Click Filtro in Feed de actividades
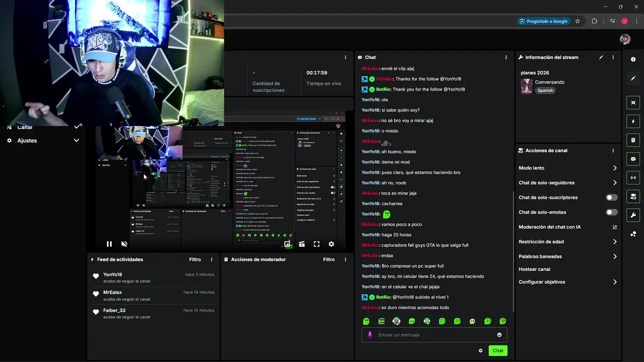644x362 pixels. point(195,259)
